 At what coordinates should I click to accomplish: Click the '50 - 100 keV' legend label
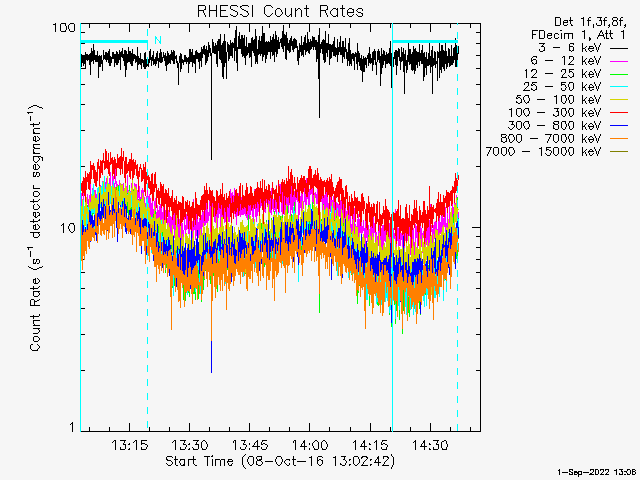click(558, 100)
